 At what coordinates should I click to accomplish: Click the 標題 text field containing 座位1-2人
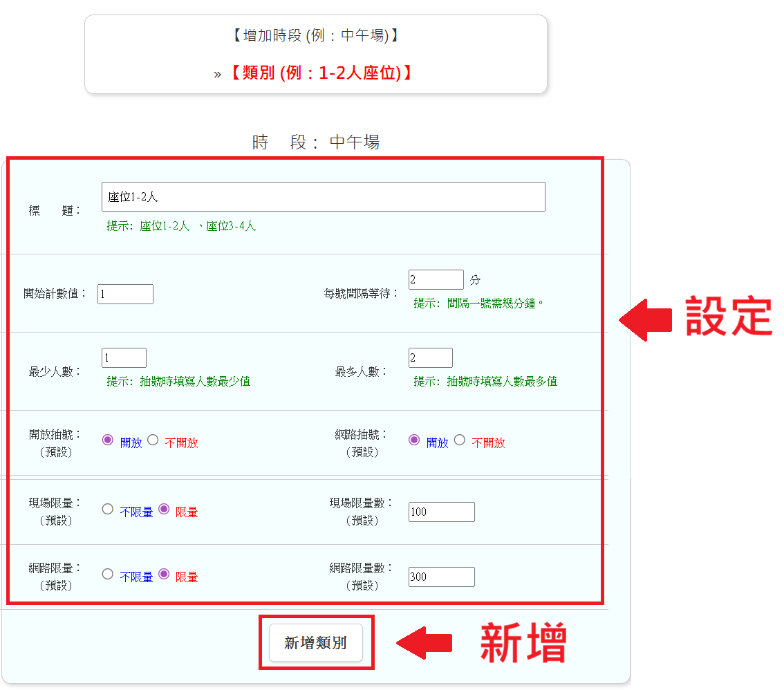tap(323, 197)
